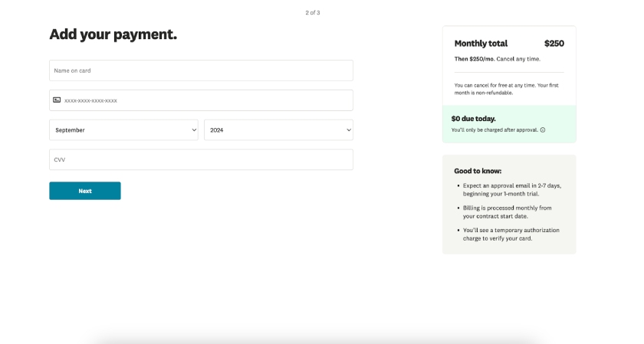Click the Next button

tap(85, 191)
